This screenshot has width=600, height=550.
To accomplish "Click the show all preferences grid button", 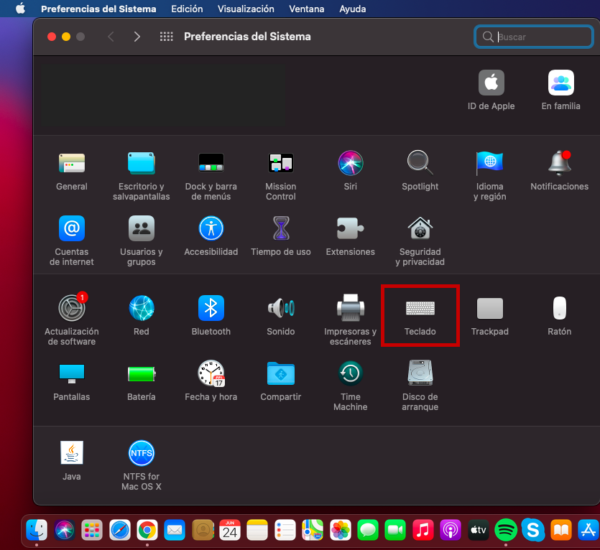I will [x=166, y=37].
